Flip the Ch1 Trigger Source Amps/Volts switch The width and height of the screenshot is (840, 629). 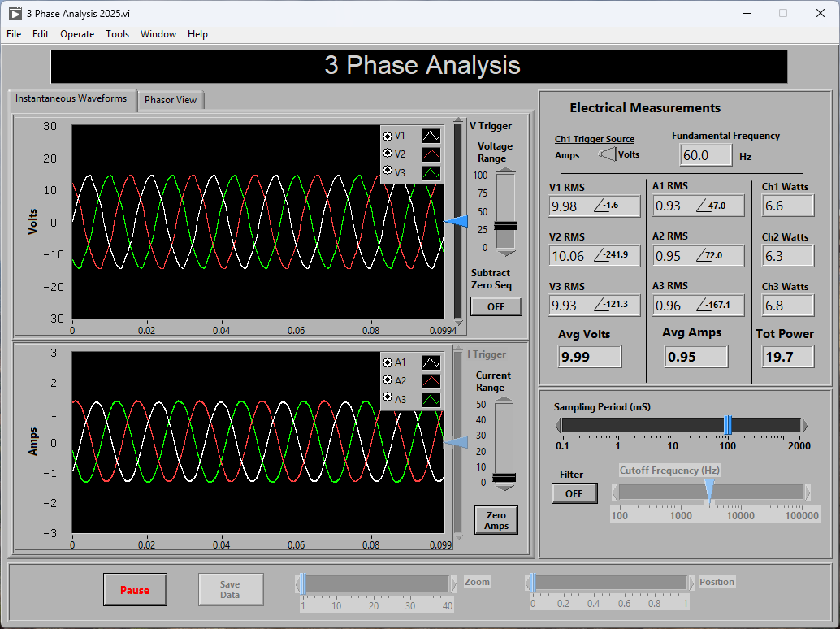(x=607, y=154)
